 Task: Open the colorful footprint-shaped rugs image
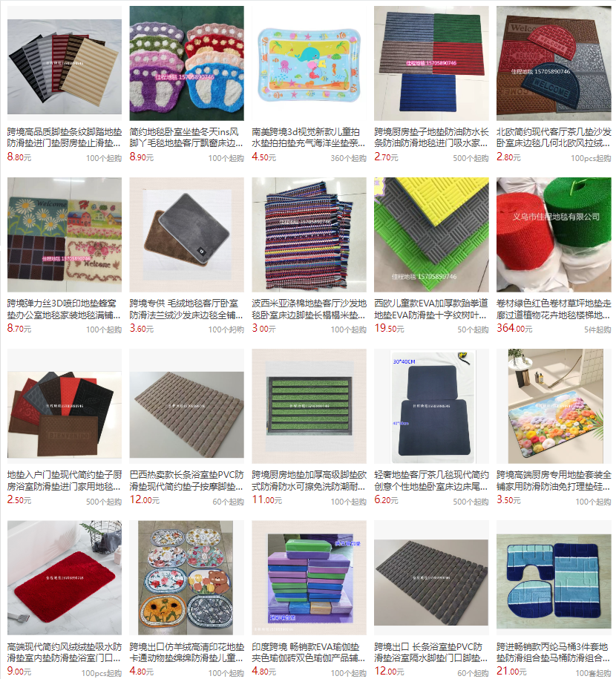187,63
